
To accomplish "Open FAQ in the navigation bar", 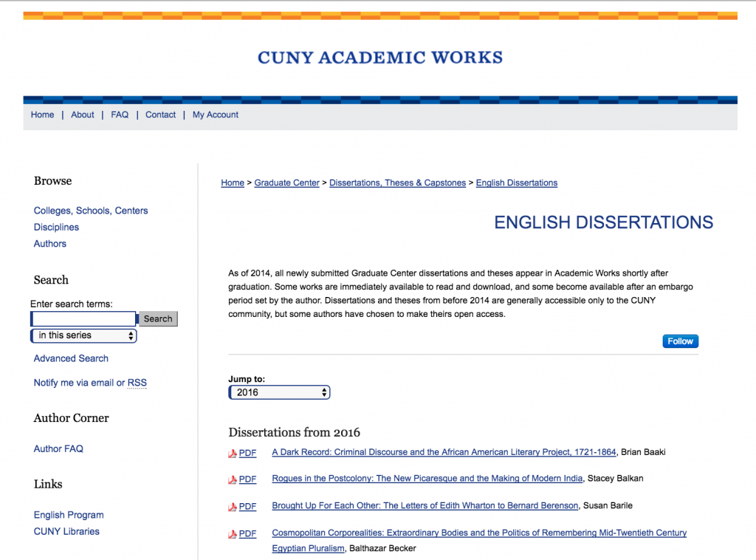I will tap(120, 115).
